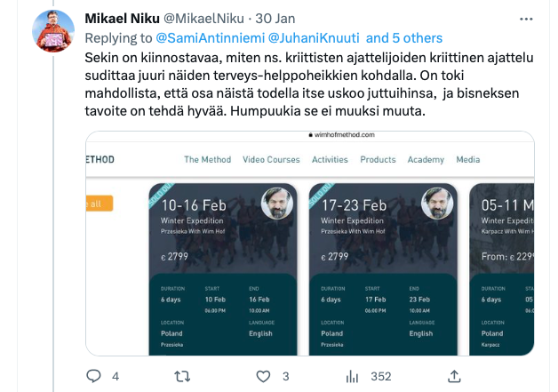Open the Academy menu item
Screen dimensions: 558x392
tap(426, 159)
